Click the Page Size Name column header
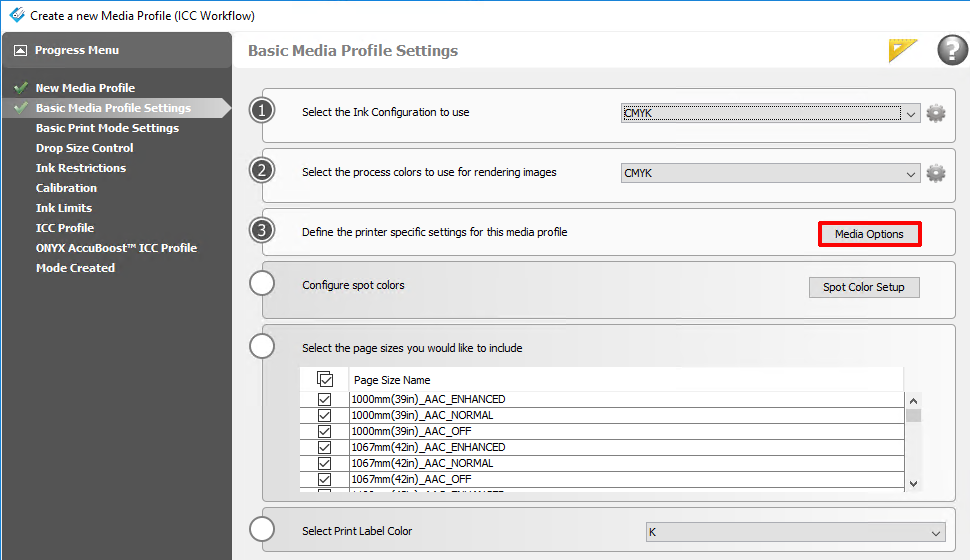The height and width of the screenshot is (560, 970). [x=392, y=380]
